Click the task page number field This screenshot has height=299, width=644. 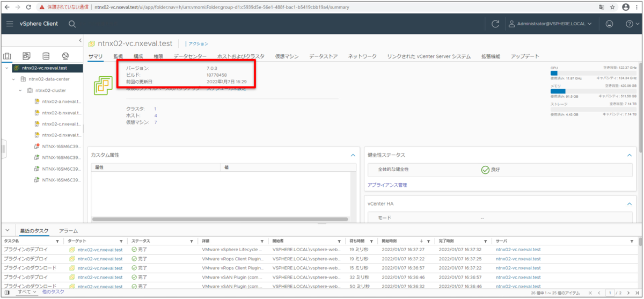pyautogui.click(x=610, y=293)
